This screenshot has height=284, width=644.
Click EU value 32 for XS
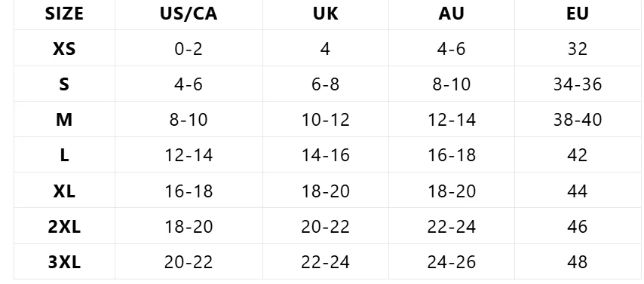tap(577, 49)
